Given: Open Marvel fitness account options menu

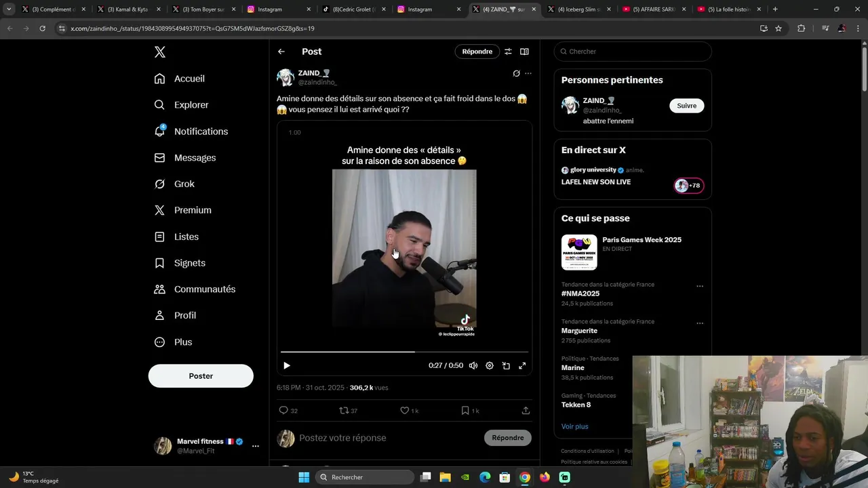Looking at the screenshot, I should coord(256,446).
